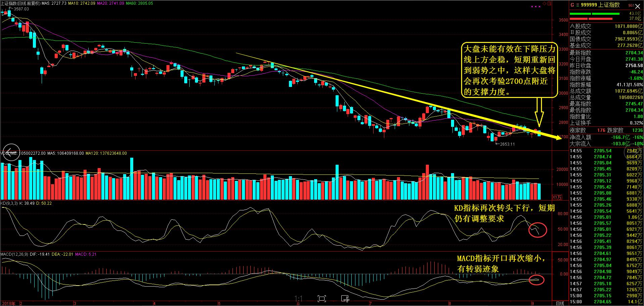The height and width of the screenshot is (306, 644).
Task: Click the 999999 上证指数 stock name
Action: pyautogui.click(x=600, y=5)
